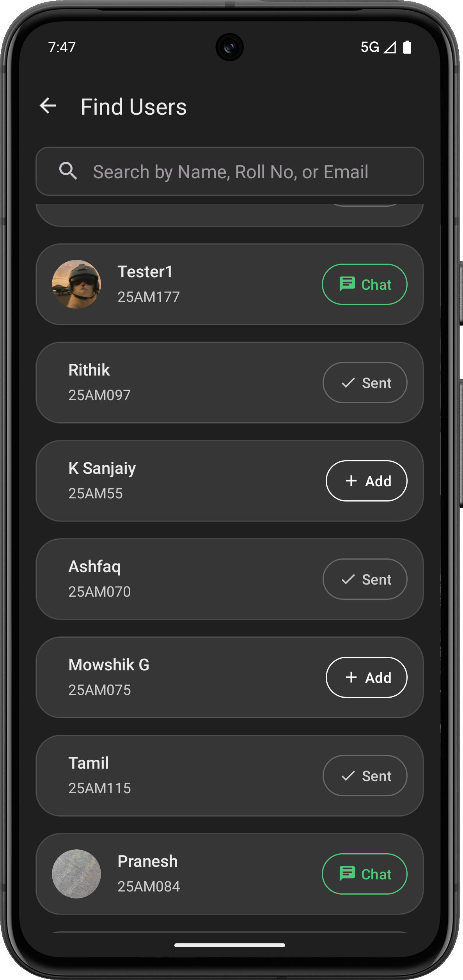The image size is (463, 980).
Task: Tap the chat bubble icon on Tester1's card
Action: (348, 284)
